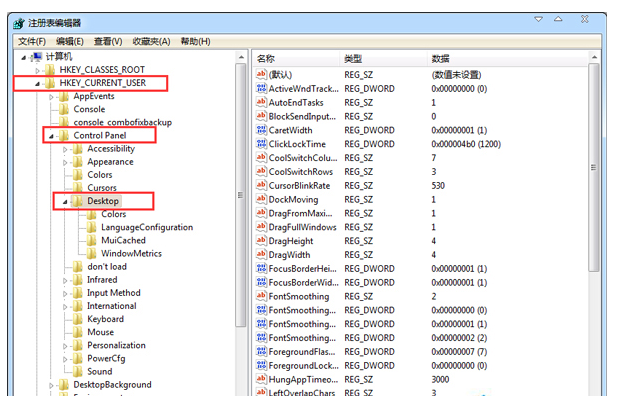This screenshot has width=625, height=396.
Task: Click the Console folder icon
Action: pyautogui.click(x=64, y=109)
